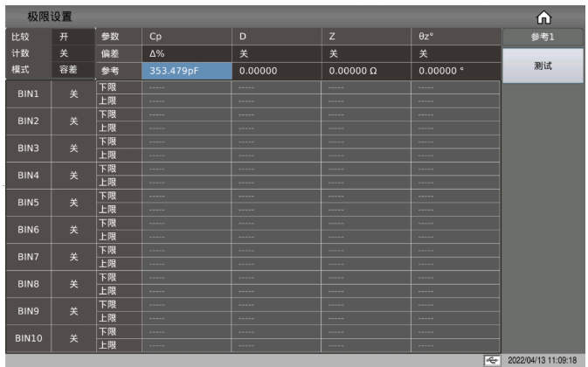
Task: Click the date and time 2022/04/13
Action: (x=542, y=360)
